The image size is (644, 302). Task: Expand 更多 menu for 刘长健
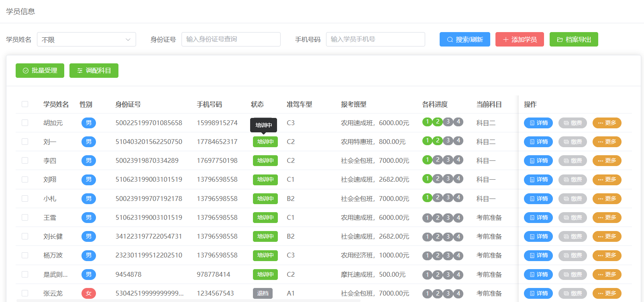point(607,236)
